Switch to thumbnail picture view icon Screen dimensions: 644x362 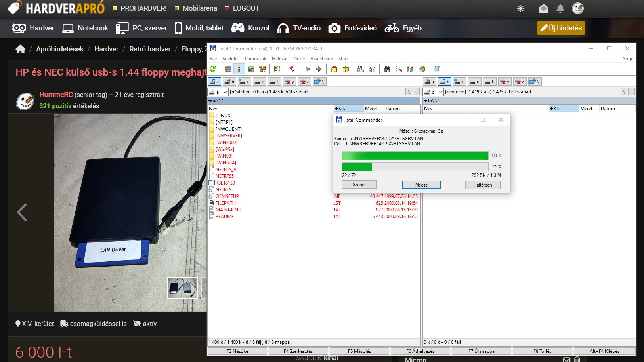coord(251,69)
